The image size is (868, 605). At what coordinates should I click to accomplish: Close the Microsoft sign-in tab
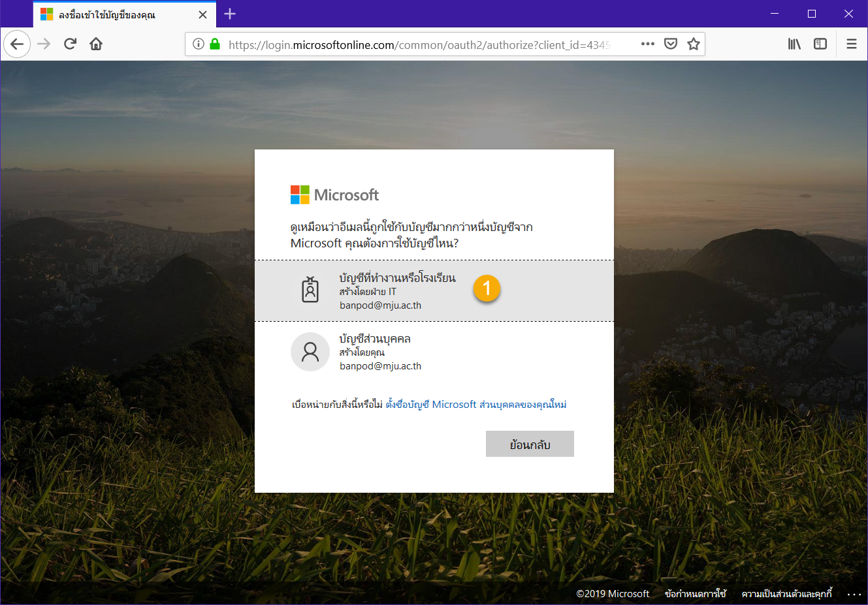[x=202, y=14]
